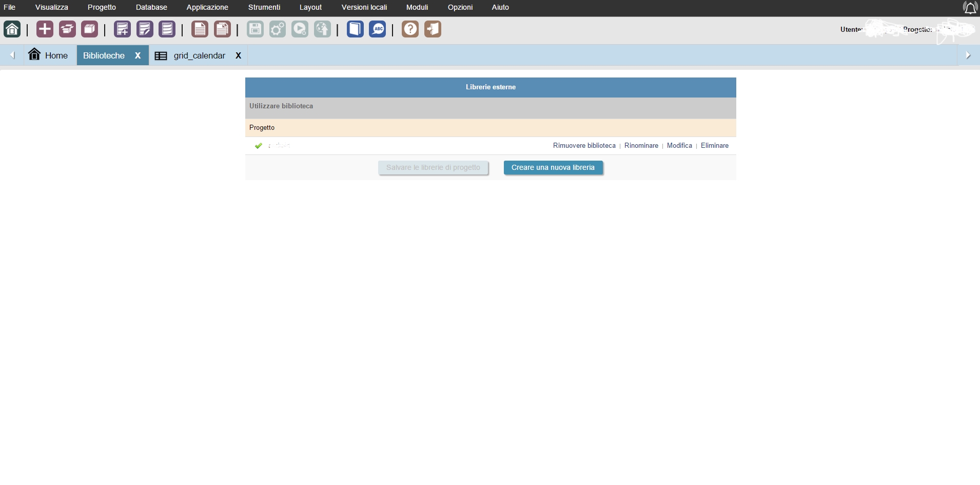
Task: Click the new database connection icon
Action: tap(122, 29)
